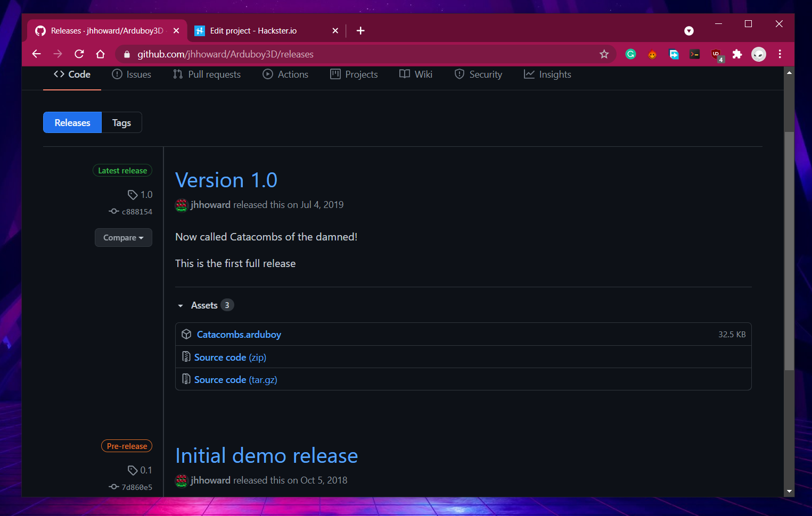Click the page's vertical scrollbar thumb

(789, 250)
